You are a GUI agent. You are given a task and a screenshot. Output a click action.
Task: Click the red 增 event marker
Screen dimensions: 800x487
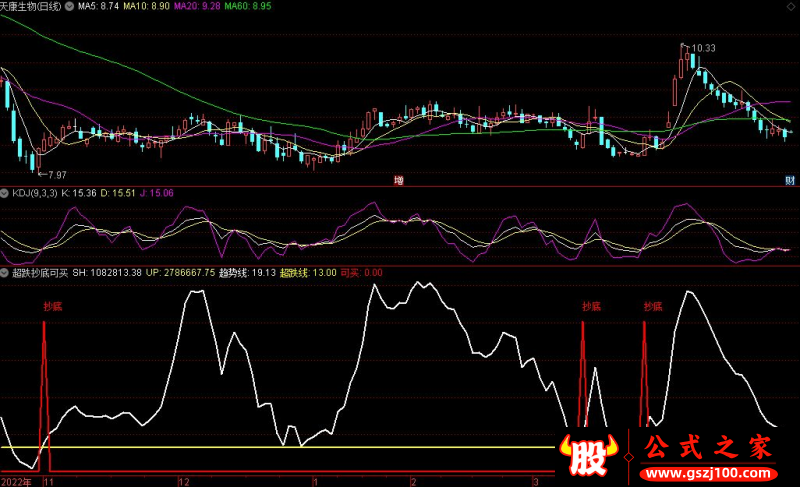(x=399, y=180)
